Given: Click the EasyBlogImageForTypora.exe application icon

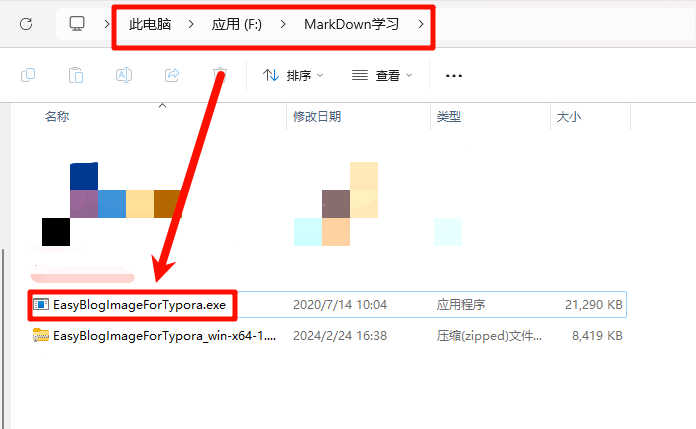Looking at the screenshot, I should 41,305.
